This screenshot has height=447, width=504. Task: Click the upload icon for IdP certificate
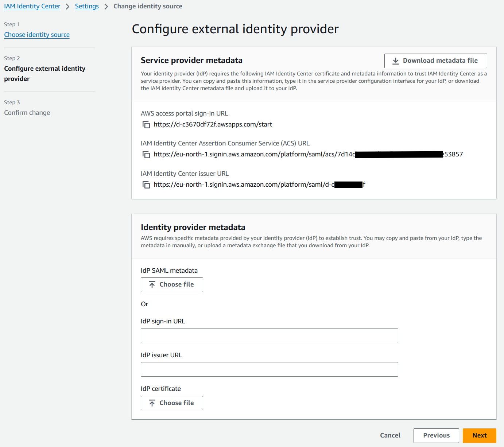click(152, 403)
